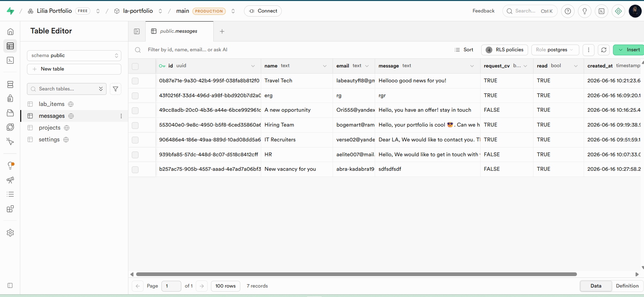Open the RLS policies button
Image resolution: width=644 pixels, height=297 pixels.
[504, 50]
